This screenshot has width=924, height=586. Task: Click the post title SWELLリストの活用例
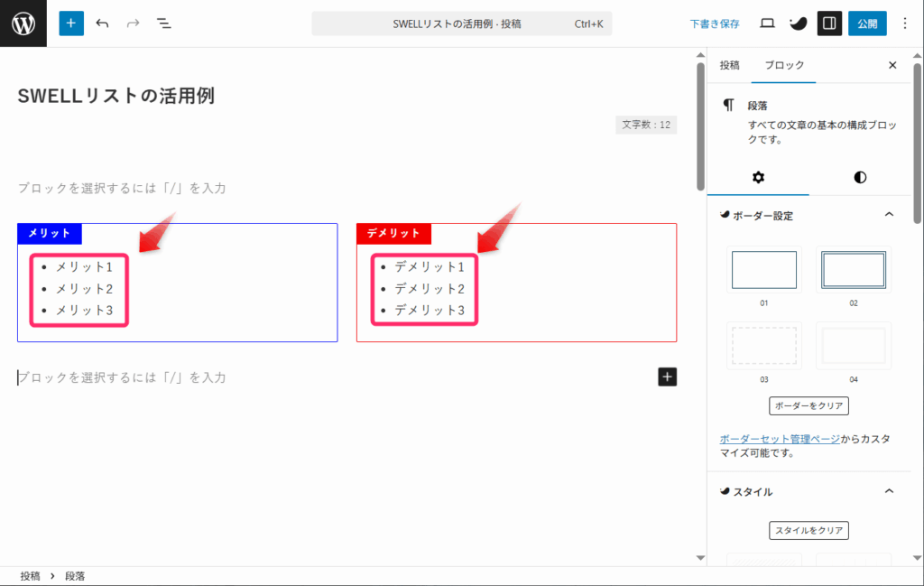116,96
